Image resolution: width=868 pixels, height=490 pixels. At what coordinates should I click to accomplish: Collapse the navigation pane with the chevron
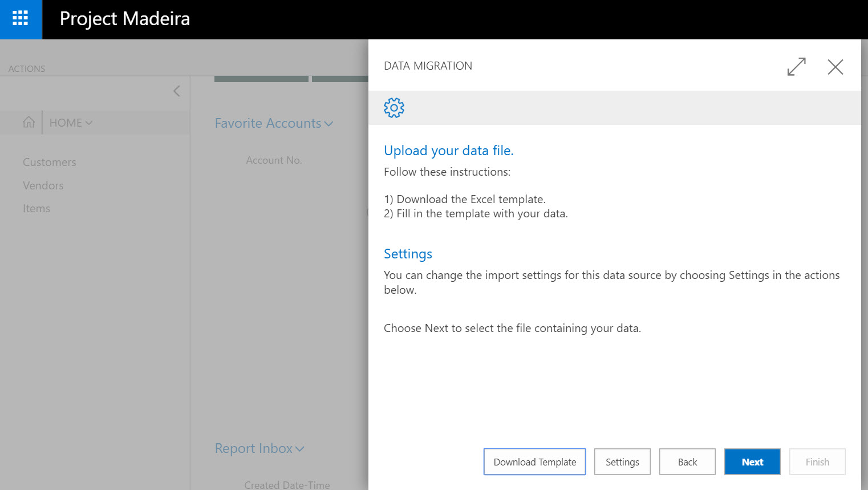[x=177, y=91]
